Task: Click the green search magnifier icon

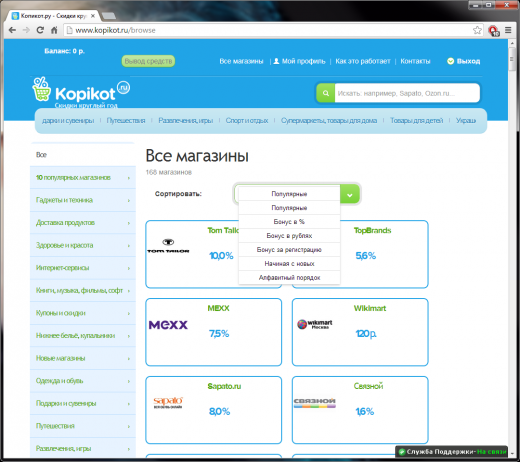Action: tap(326, 93)
